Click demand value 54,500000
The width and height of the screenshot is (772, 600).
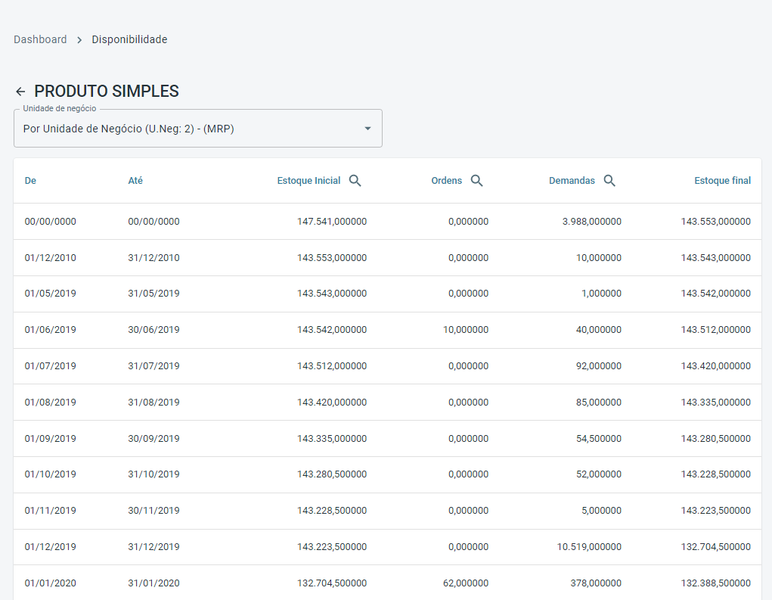coord(599,439)
